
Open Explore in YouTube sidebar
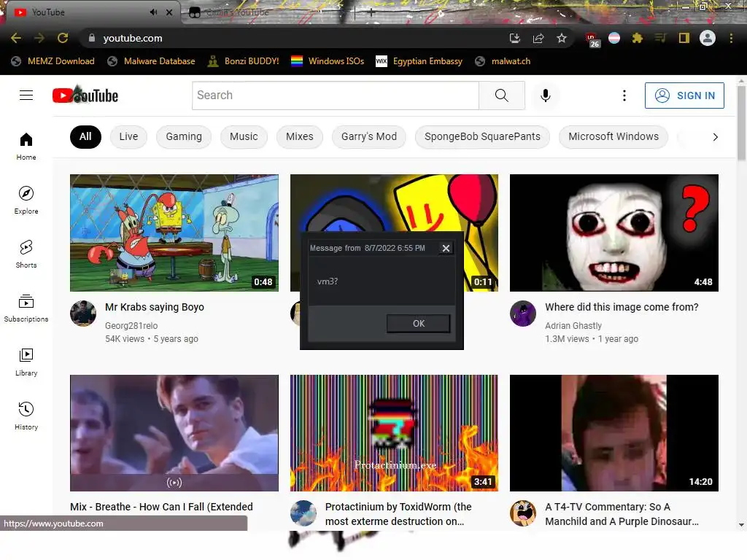click(x=26, y=200)
